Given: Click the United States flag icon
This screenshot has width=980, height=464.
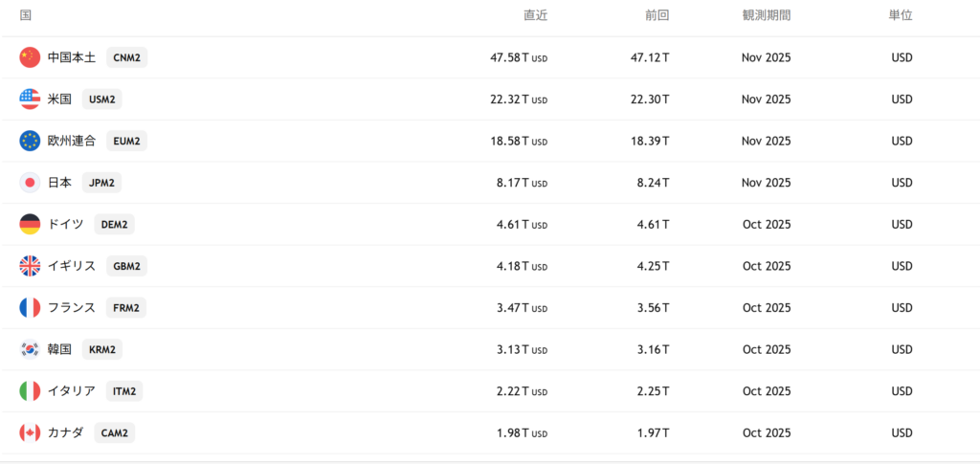Looking at the screenshot, I should pyautogui.click(x=30, y=99).
